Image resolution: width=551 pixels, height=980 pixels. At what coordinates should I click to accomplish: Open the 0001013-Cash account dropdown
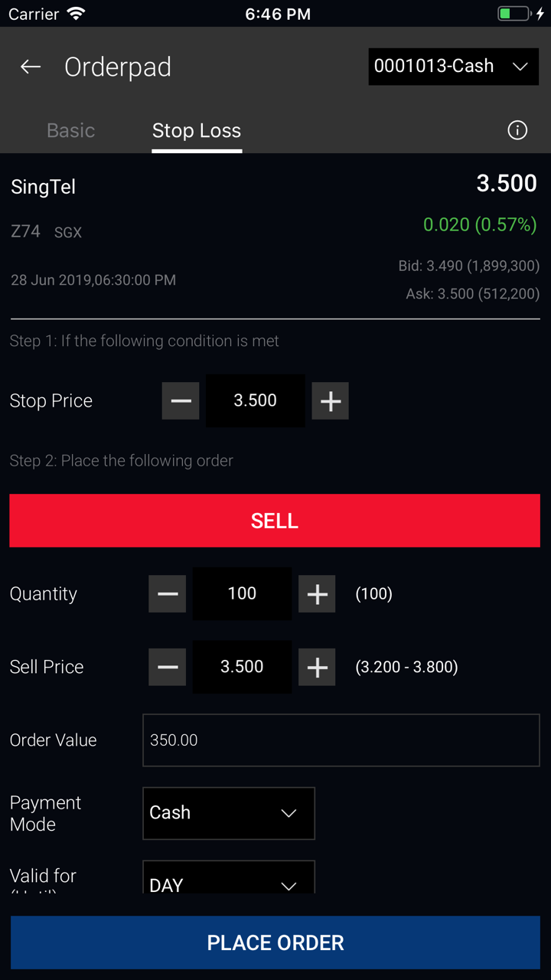coord(453,67)
